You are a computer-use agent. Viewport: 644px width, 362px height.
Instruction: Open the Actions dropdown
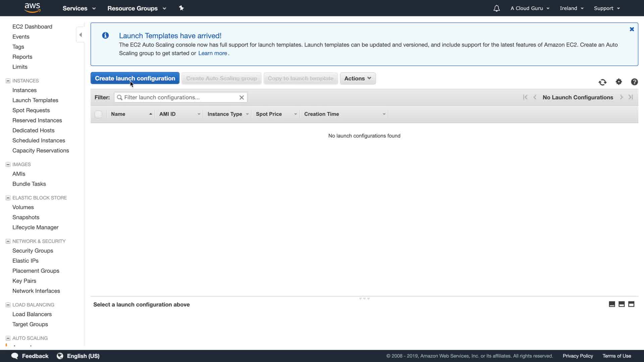coord(358,78)
